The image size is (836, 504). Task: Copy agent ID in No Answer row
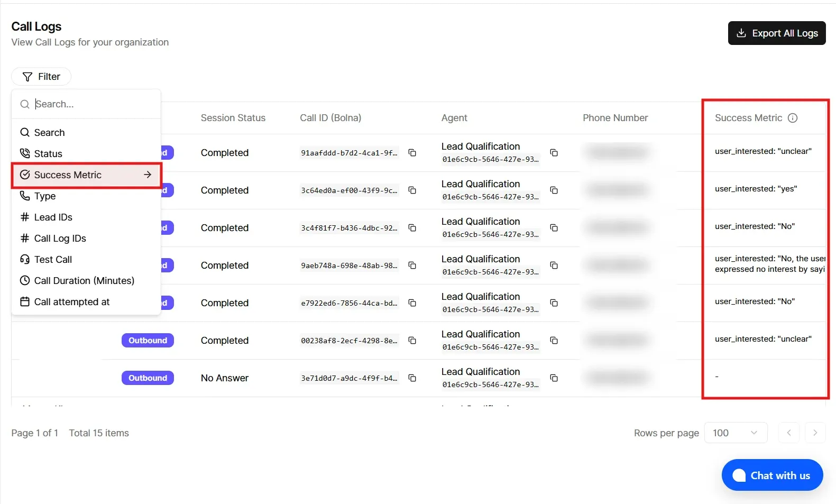tap(554, 378)
